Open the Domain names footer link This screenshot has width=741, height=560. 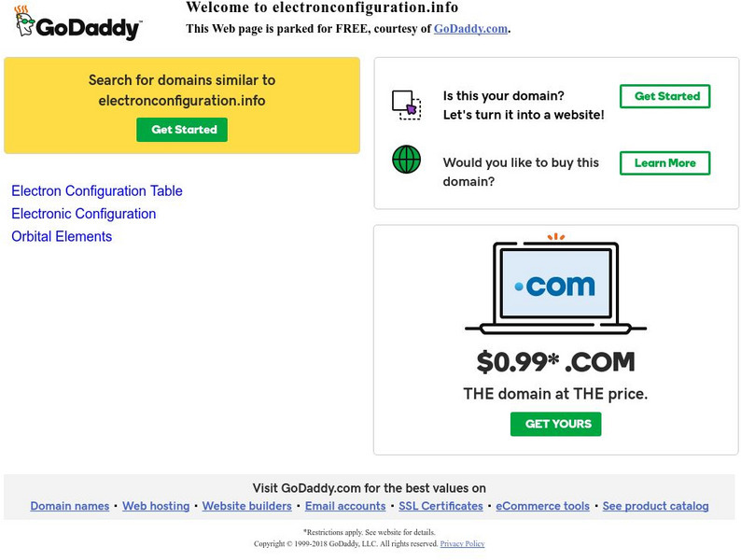pos(70,506)
